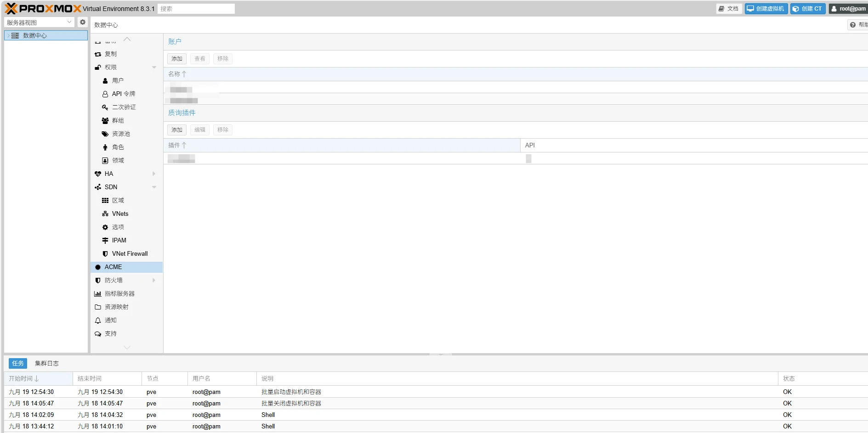Sort plugins by 插件 column header
Image resolution: width=868 pixels, height=433 pixels.
[342, 145]
